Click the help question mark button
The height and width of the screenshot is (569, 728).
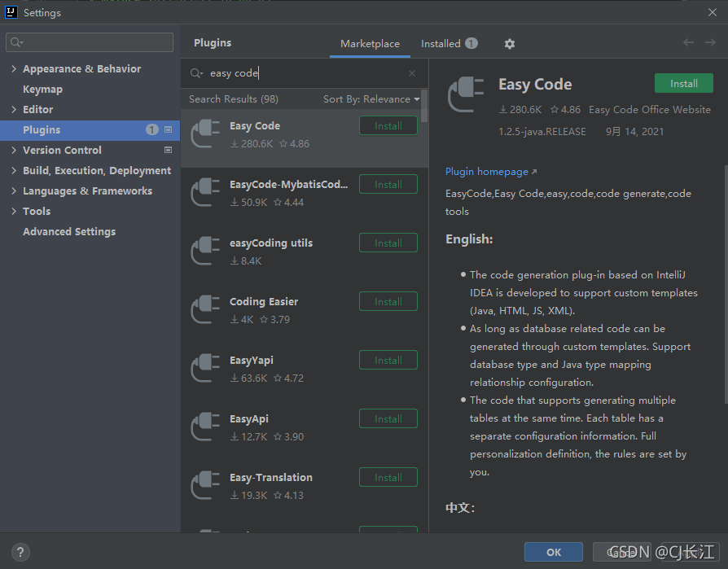coord(20,552)
